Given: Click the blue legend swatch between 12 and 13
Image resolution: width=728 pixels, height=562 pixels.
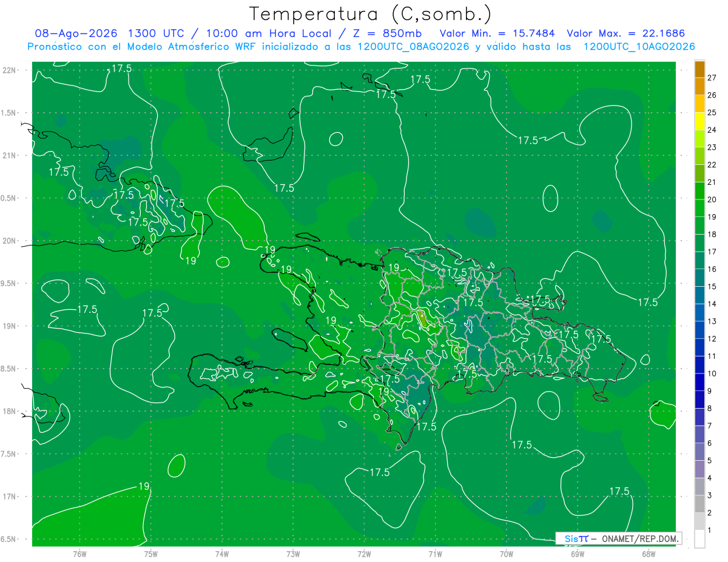Looking at the screenshot, I should pyautogui.click(x=699, y=330).
